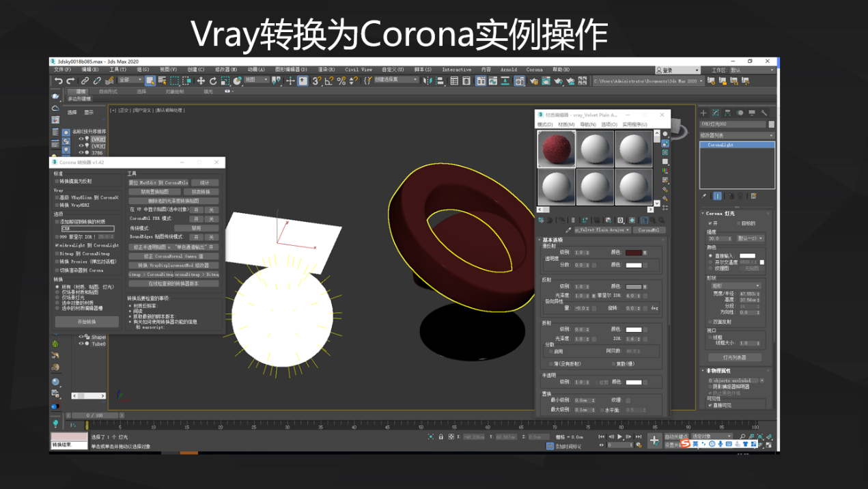The height and width of the screenshot is (489, 868).
Task: Click 转换 VrayDisplacementMod 修改器 button
Action: pos(174,265)
